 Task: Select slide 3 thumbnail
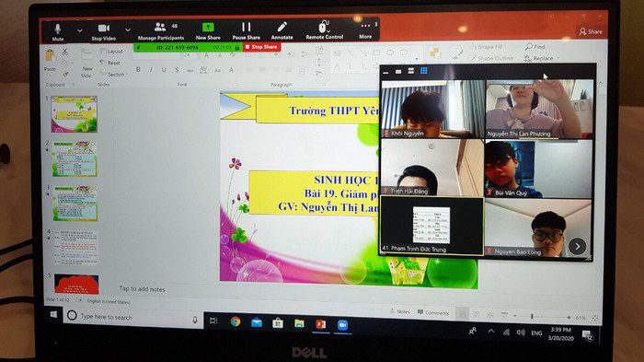[75, 204]
